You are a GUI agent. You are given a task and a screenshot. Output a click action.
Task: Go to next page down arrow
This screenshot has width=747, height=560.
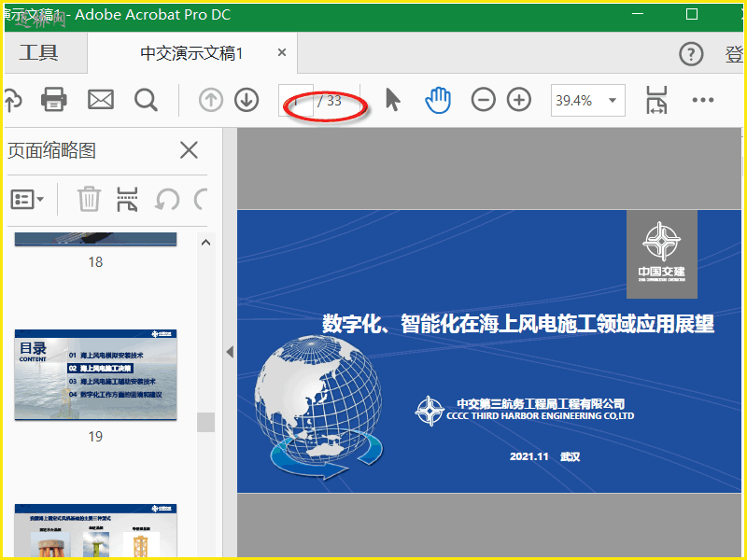tap(247, 101)
